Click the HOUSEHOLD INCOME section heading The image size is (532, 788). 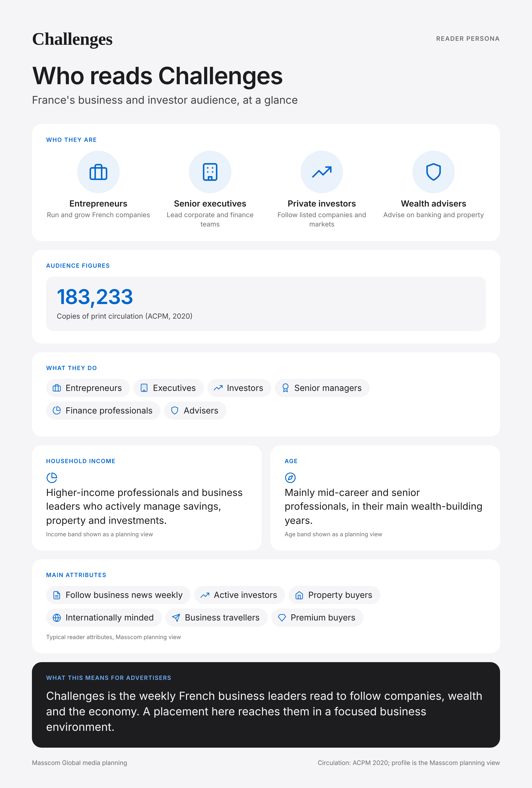(x=81, y=461)
